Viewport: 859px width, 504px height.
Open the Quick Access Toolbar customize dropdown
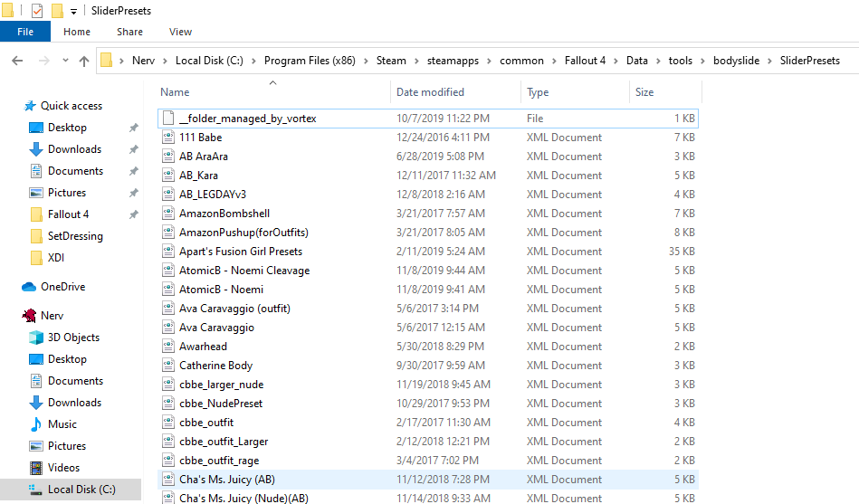(x=73, y=11)
